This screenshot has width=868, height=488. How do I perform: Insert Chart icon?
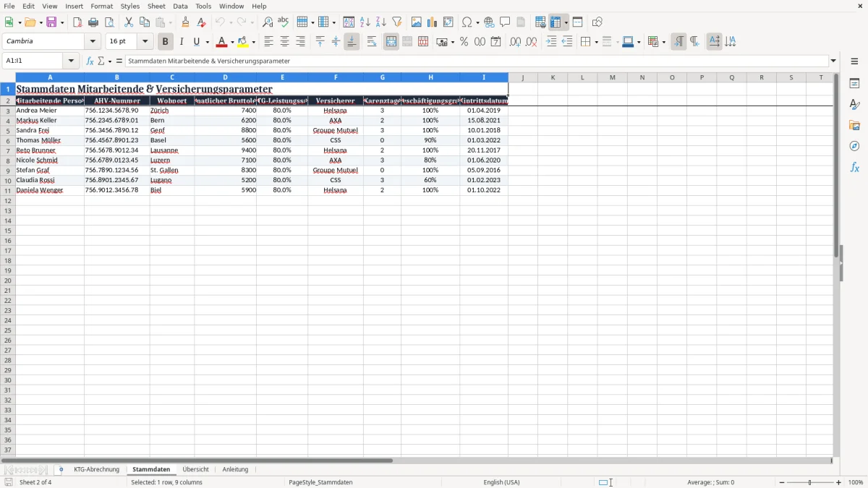(x=433, y=22)
